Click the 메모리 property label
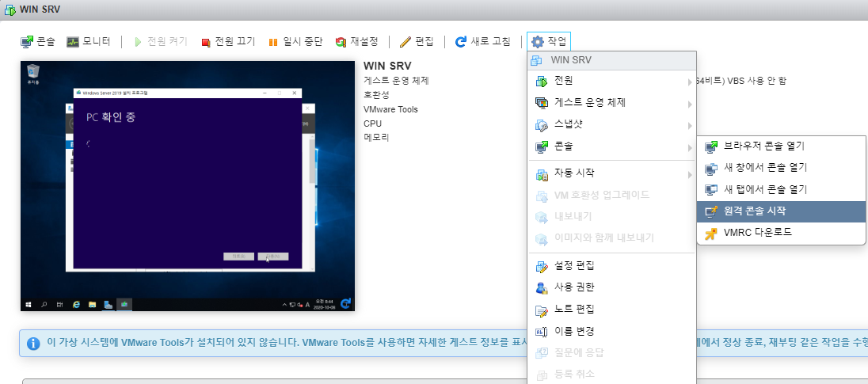Screen dimensions: 868x384 coord(376,137)
